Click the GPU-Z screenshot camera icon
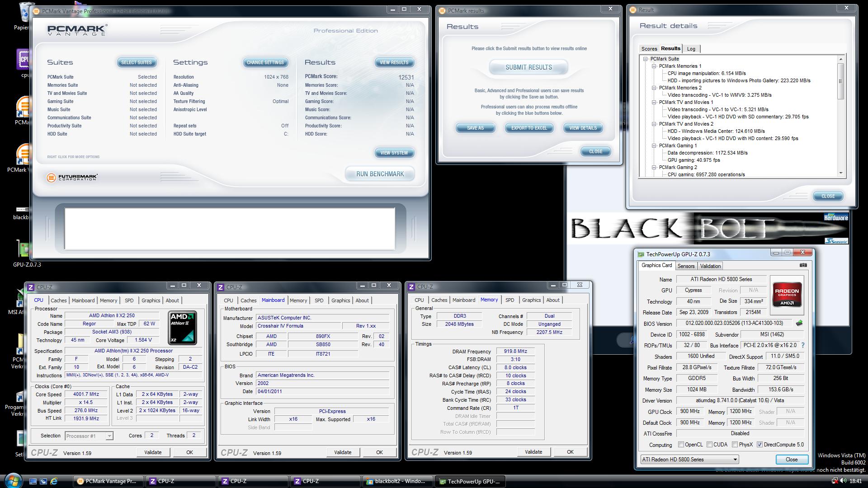 [803, 265]
